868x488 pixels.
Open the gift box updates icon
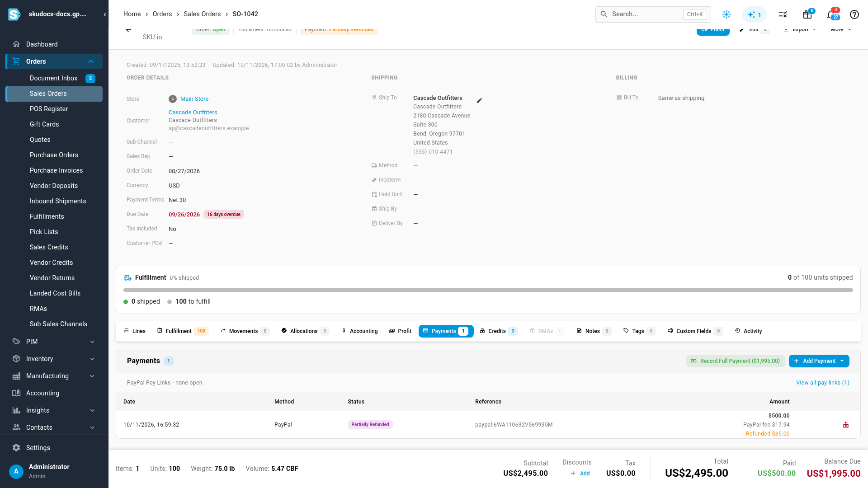click(x=807, y=14)
